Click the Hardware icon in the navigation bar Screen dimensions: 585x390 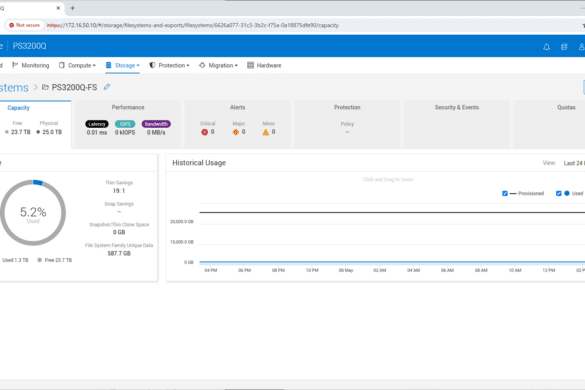click(250, 65)
